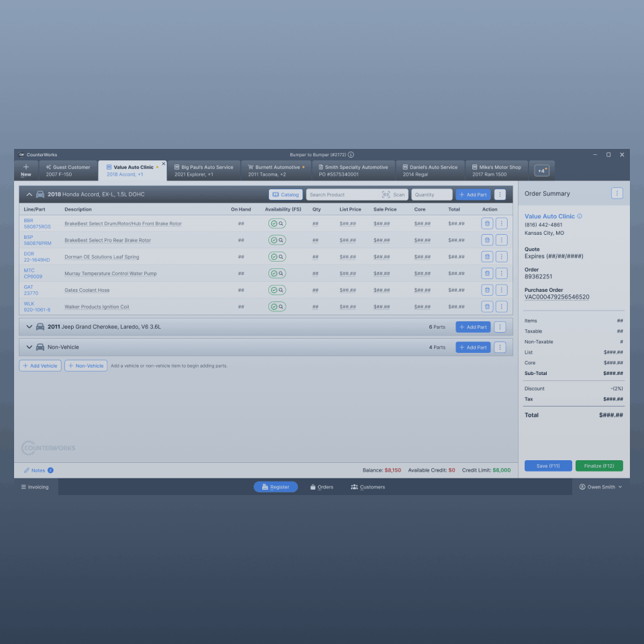Viewport: 644px width, 644px height.
Task: Open more options for Dorman Leaf Spring row
Action: [x=501, y=257]
